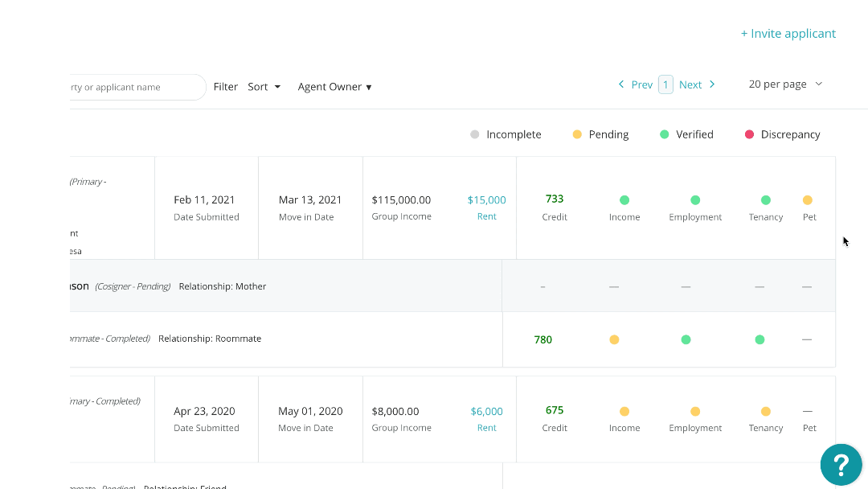Image resolution: width=868 pixels, height=489 pixels.
Task: Click the yellow Income dot in roommate row
Action: [614, 339]
